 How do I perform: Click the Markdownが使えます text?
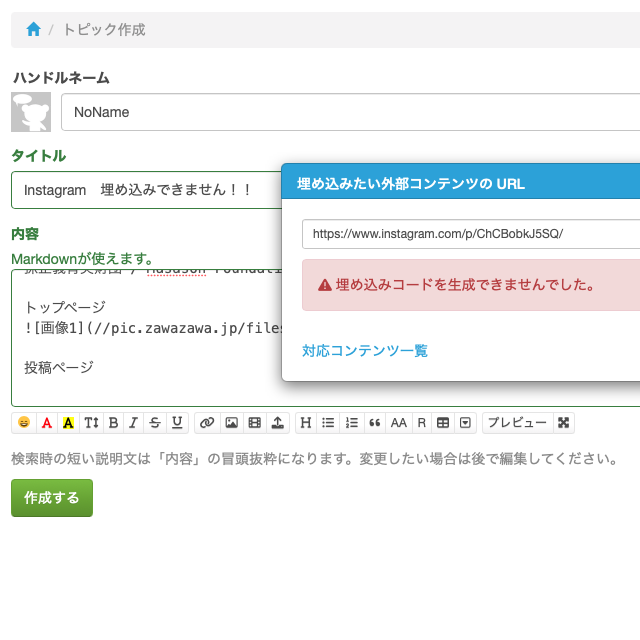coord(82,258)
